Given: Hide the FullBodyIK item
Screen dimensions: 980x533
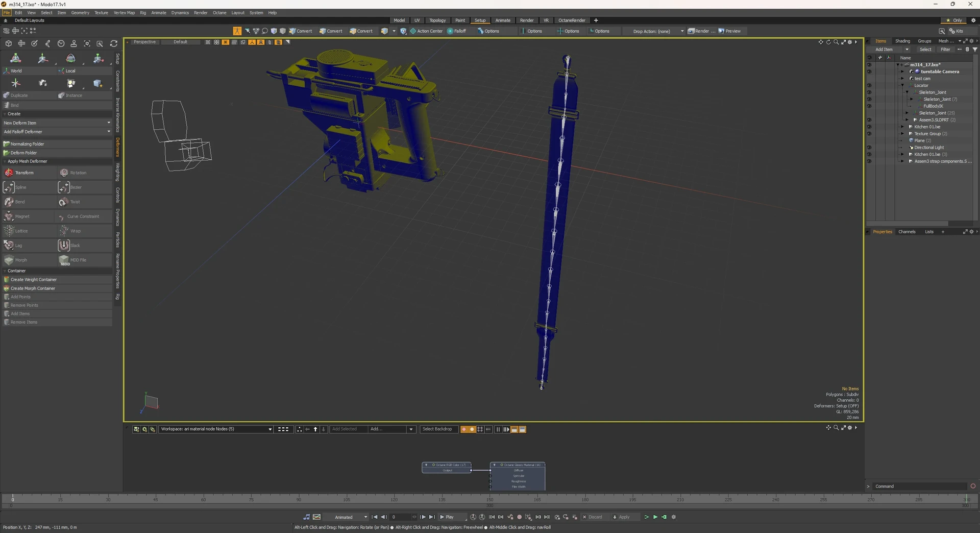Looking at the screenshot, I should [869, 106].
